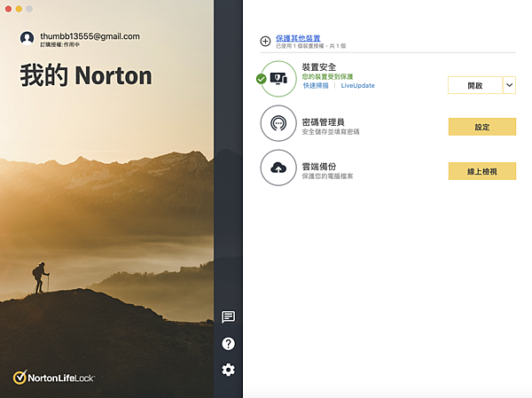This screenshot has height=398, width=532.
Task: Click the 開啟 button for device security
Action: point(475,85)
